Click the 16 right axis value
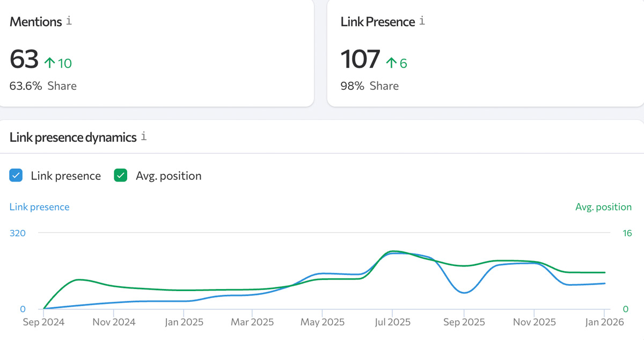This screenshot has height=340, width=644. (627, 233)
